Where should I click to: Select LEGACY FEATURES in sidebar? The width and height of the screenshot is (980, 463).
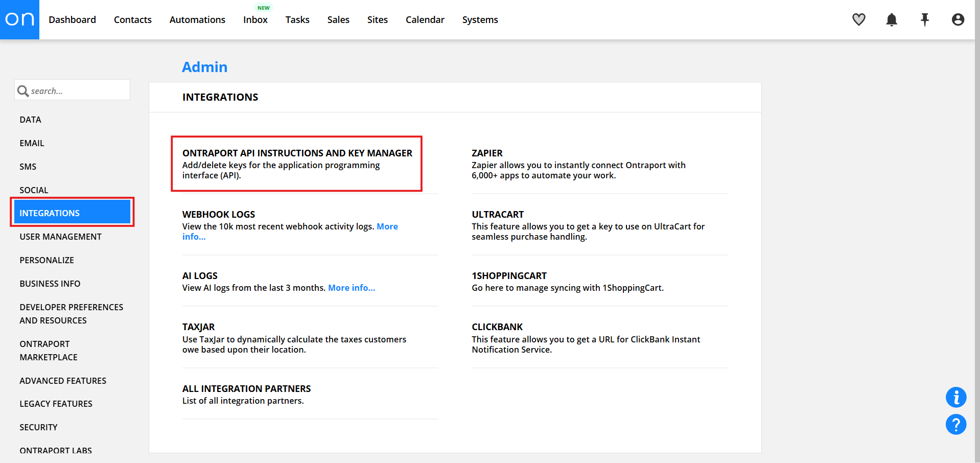click(x=56, y=404)
